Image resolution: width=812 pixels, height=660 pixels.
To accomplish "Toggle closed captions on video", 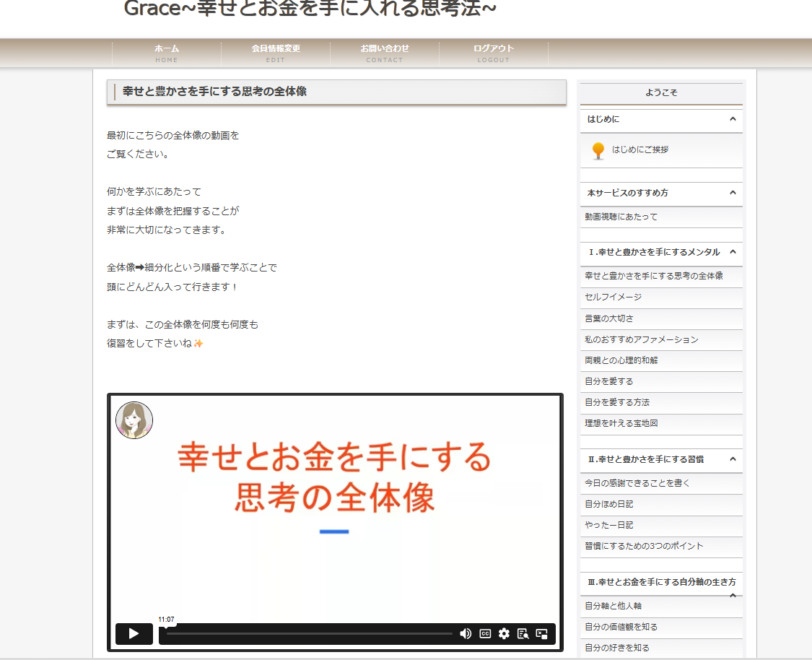I will [x=485, y=633].
